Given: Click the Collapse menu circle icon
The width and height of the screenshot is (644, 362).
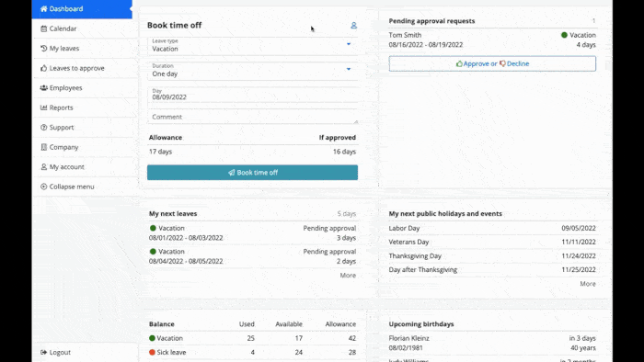Looking at the screenshot, I should pos(43,187).
